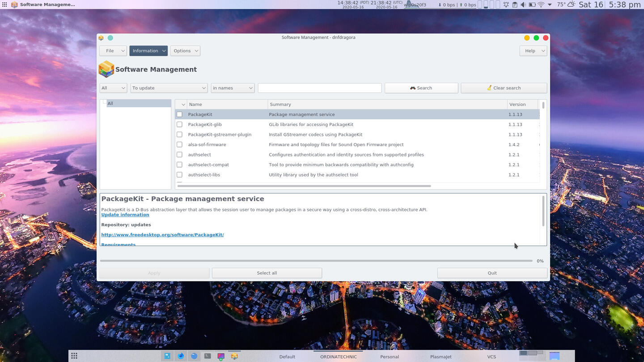Image resolution: width=644 pixels, height=362 pixels.
Task: Tick the PackageKit checkbox
Action: coord(179,114)
